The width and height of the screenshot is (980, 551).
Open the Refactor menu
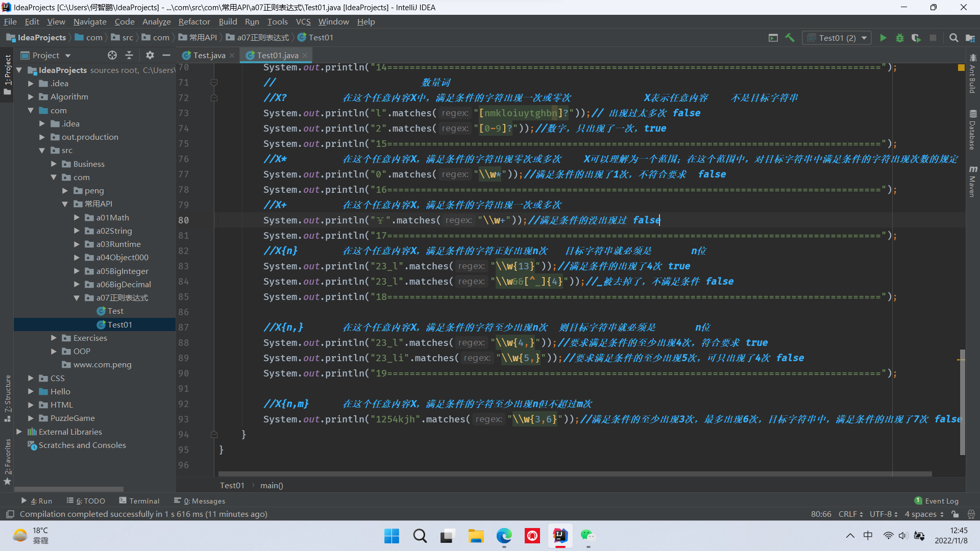coord(194,22)
